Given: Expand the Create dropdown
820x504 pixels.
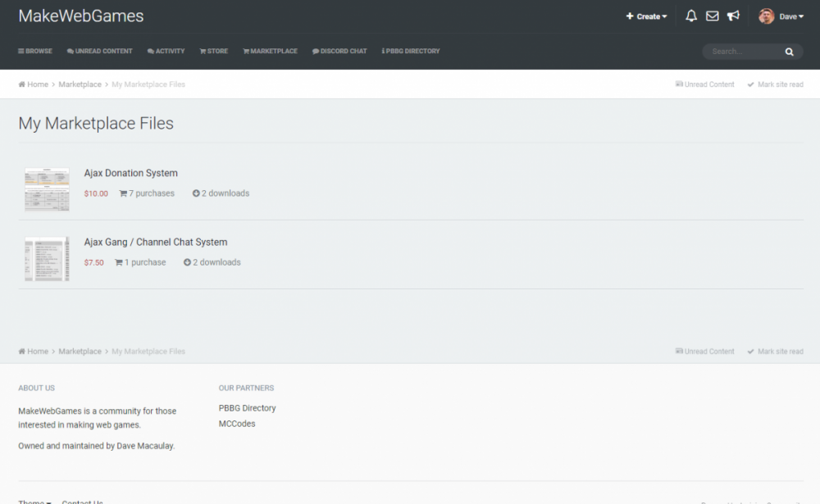Looking at the screenshot, I should 647,16.
